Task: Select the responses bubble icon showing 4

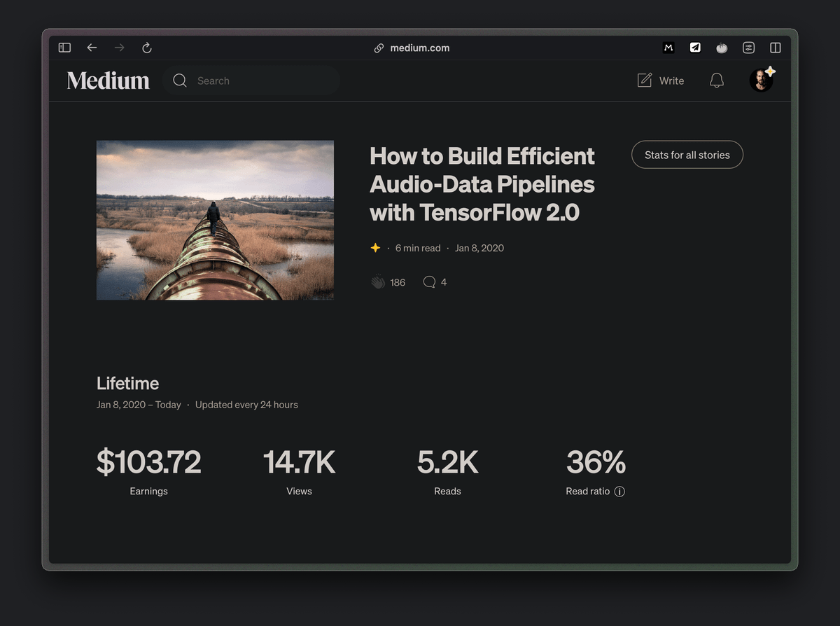Action: coord(429,282)
